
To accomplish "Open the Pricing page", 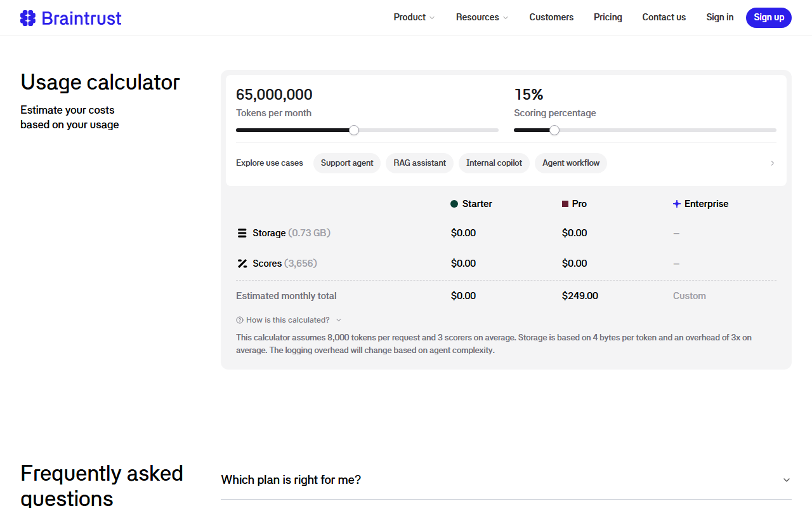I will coord(608,17).
